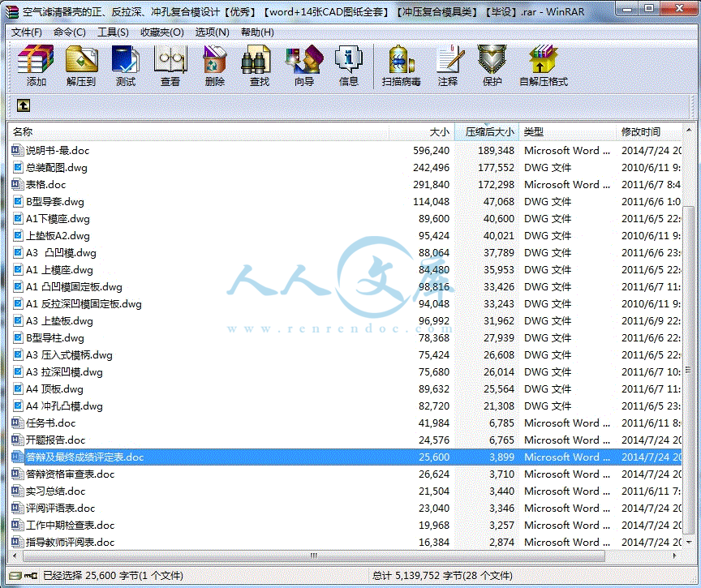Click size value 596,240
701x588 pixels.
(x=431, y=151)
